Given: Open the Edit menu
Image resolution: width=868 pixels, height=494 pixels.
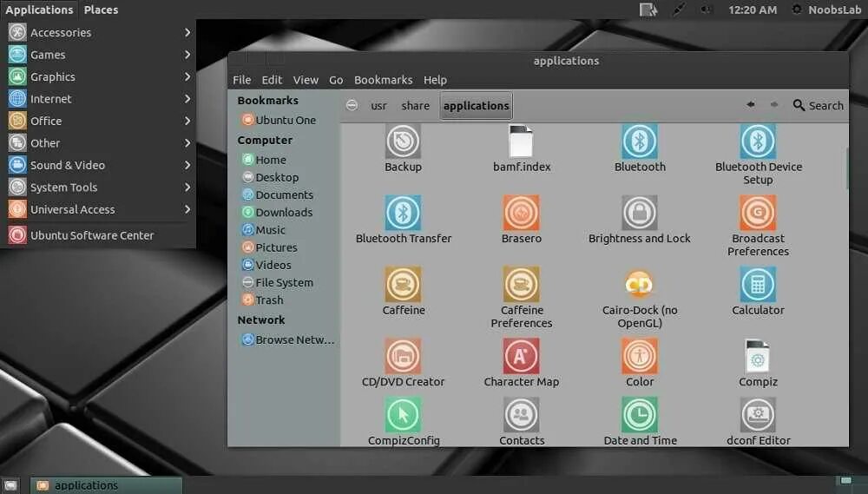Looking at the screenshot, I should click(272, 80).
